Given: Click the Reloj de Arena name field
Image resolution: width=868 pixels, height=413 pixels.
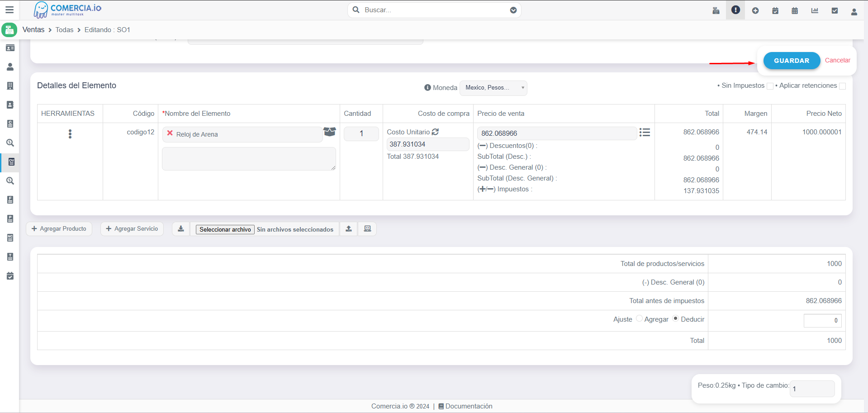Looking at the screenshot, I should click(x=242, y=134).
